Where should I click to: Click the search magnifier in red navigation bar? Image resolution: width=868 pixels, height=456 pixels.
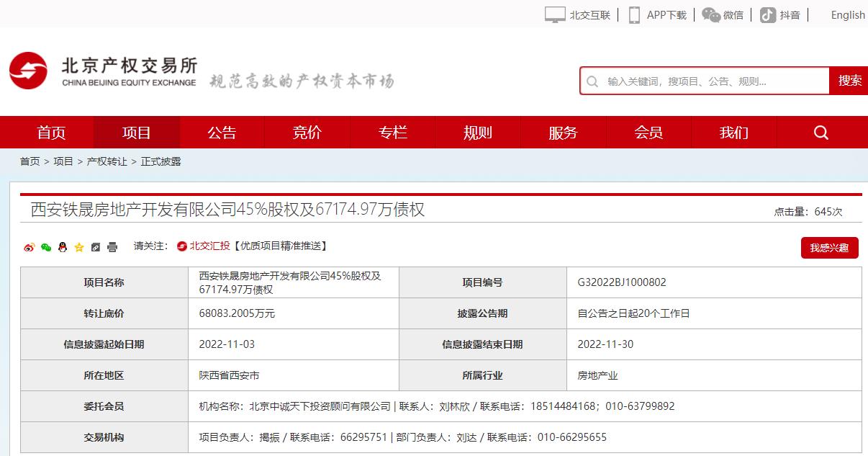(821, 133)
